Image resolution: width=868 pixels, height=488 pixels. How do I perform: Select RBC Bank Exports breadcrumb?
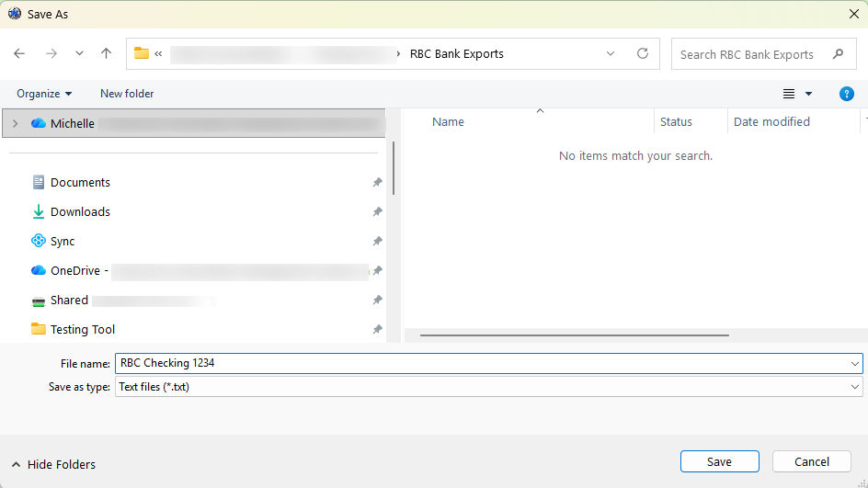coord(457,53)
